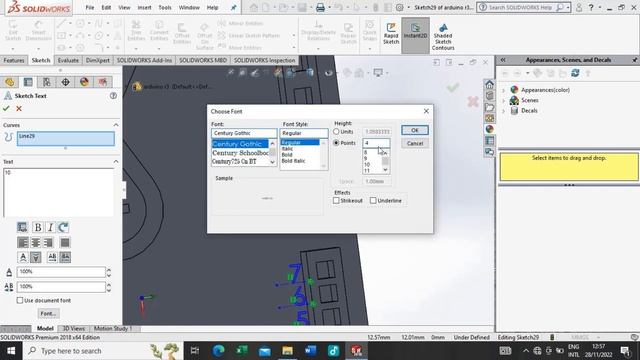Enable the Strikeout effect checkbox
The image size is (640, 360).
(x=336, y=200)
